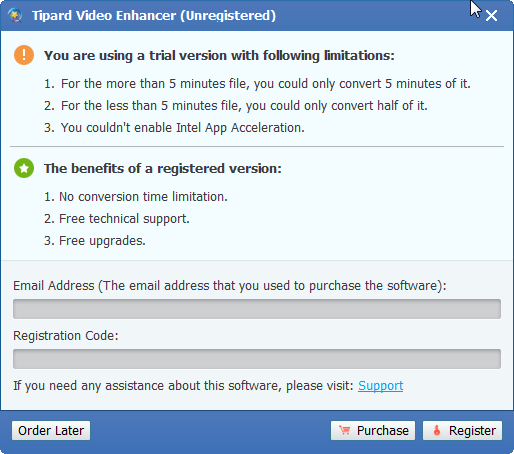Click the Registration Code label
Screen dimensions: 514x454
click(x=66, y=336)
